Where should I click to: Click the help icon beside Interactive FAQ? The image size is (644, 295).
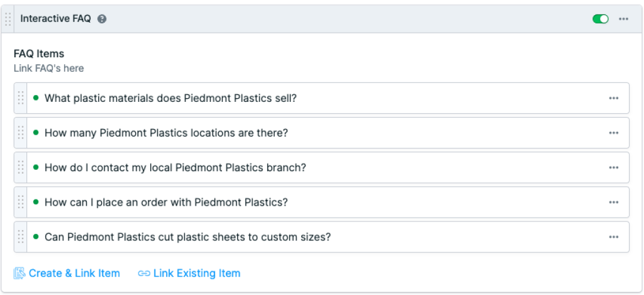(x=102, y=19)
